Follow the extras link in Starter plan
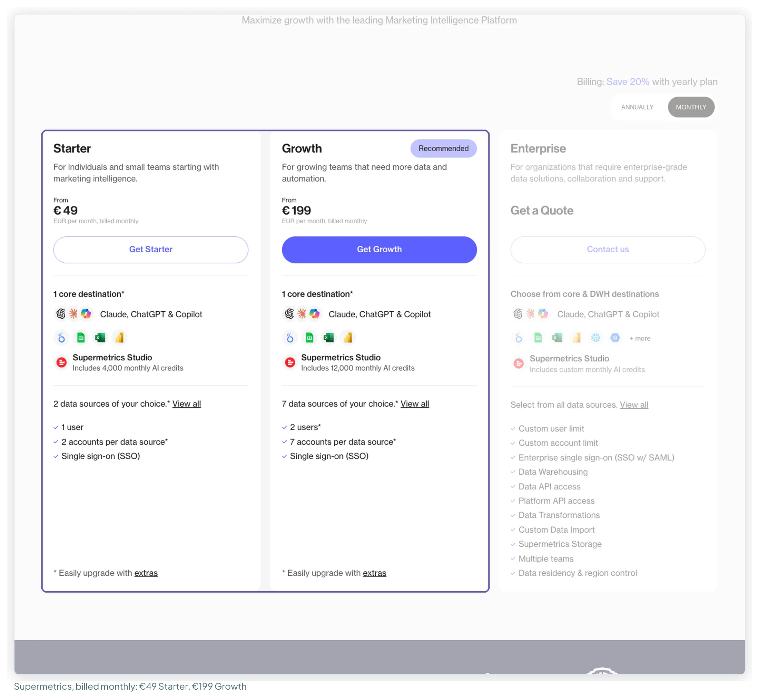 (x=146, y=573)
